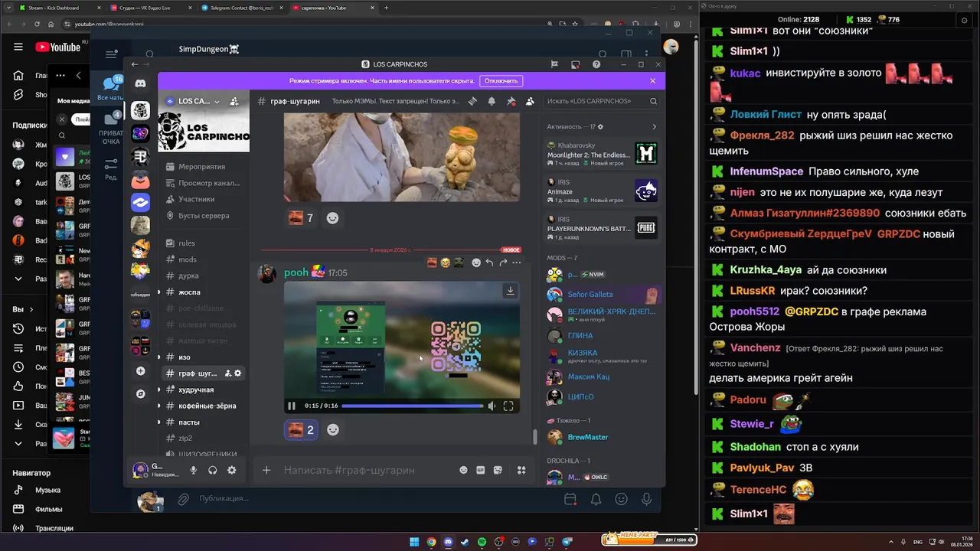The image size is (980, 551).
Task: Toggle the reaction with count 7
Action: click(301, 218)
